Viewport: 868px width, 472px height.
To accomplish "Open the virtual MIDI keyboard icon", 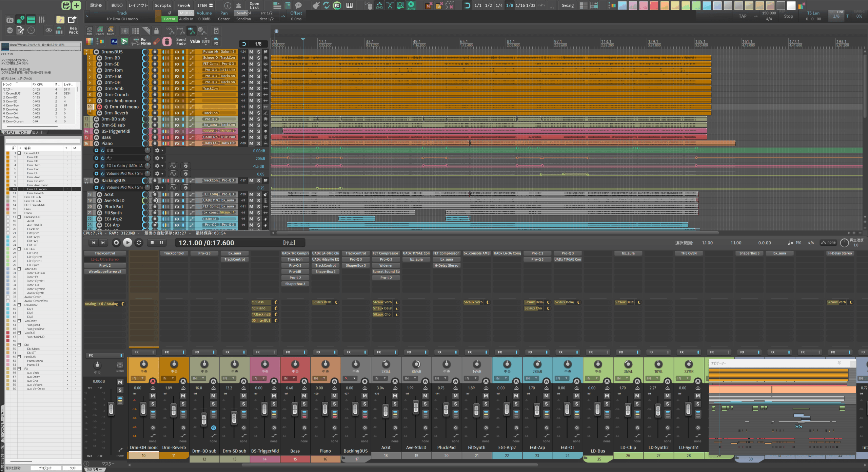I will point(349,5).
